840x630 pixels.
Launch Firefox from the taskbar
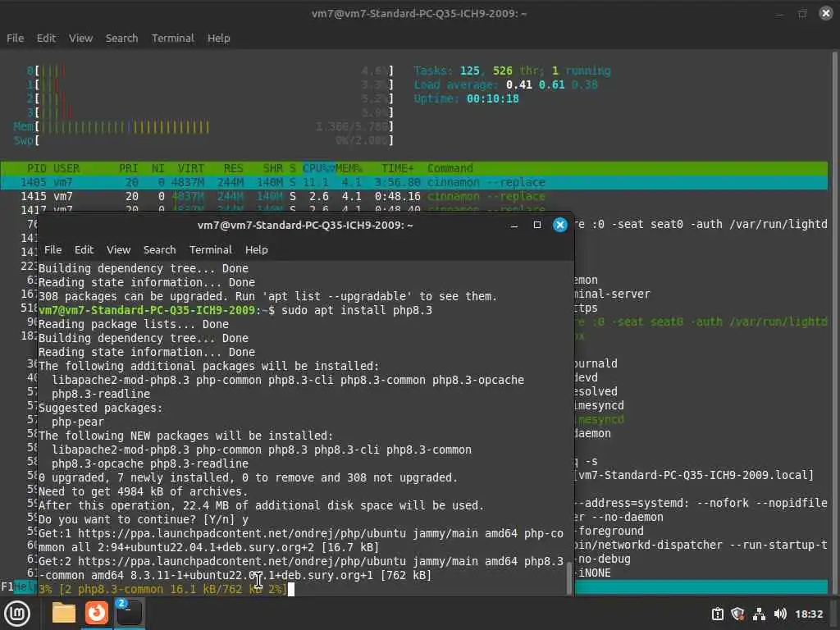pyautogui.click(x=97, y=614)
